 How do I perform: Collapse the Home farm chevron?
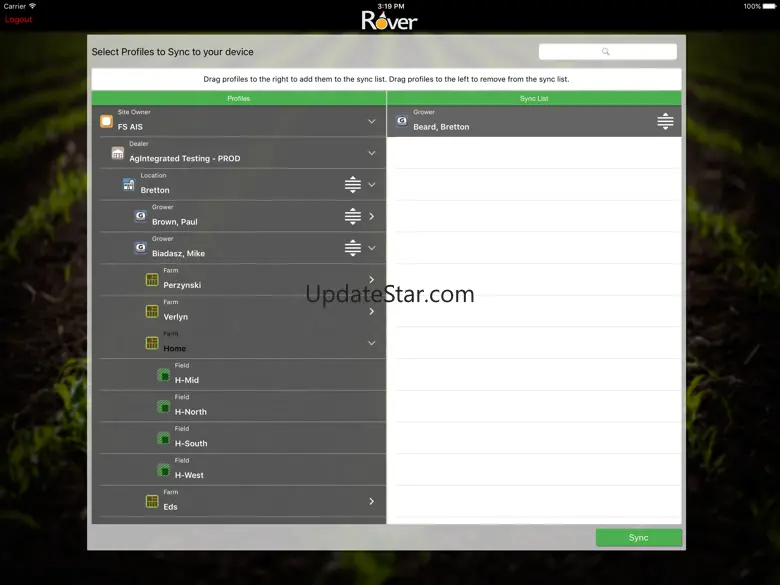372,343
